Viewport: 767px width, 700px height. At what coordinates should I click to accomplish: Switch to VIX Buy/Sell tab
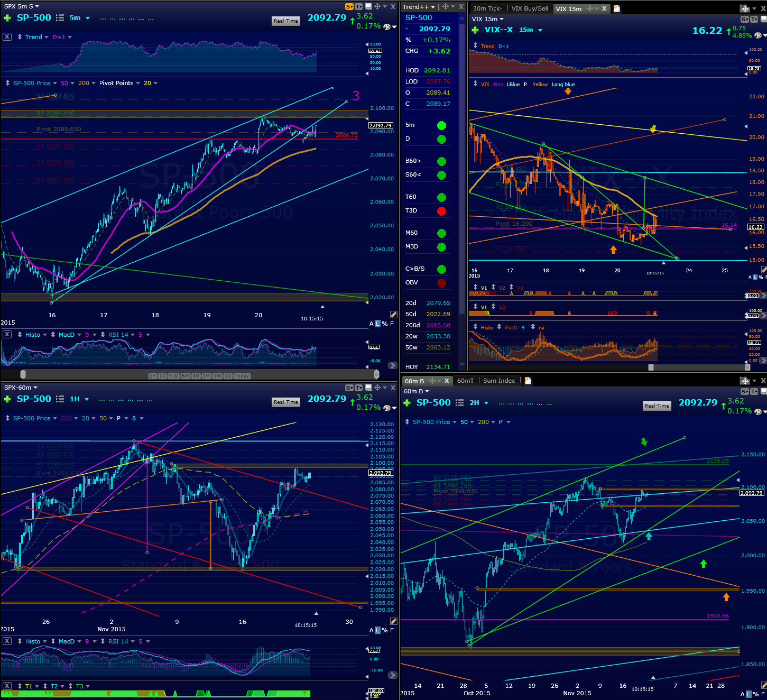pos(530,8)
